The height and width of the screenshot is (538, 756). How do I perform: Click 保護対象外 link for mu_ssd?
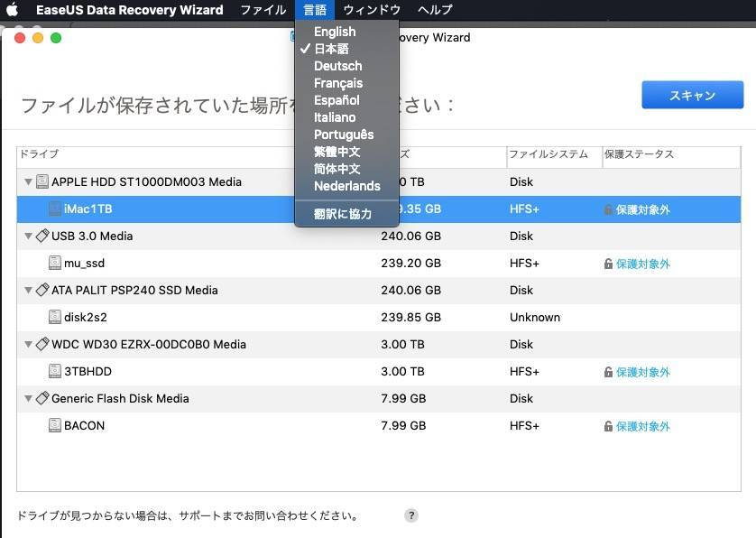(x=643, y=264)
